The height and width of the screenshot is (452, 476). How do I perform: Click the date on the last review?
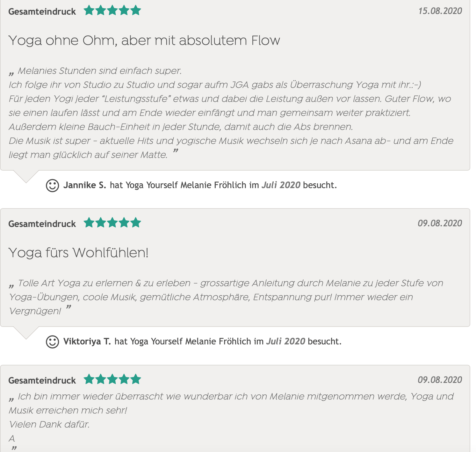click(x=440, y=380)
